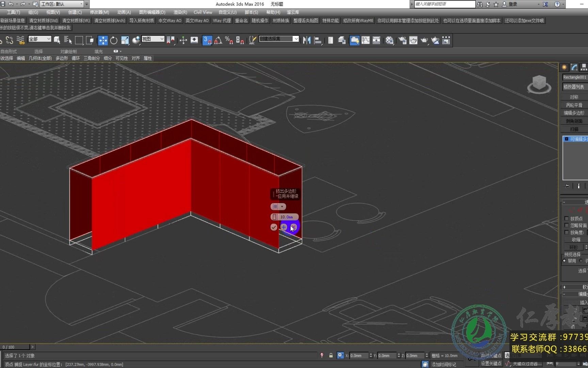Image resolution: width=588 pixels, height=368 pixels.
Task: Open the 帮助(H) menu
Action: click(273, 12)
